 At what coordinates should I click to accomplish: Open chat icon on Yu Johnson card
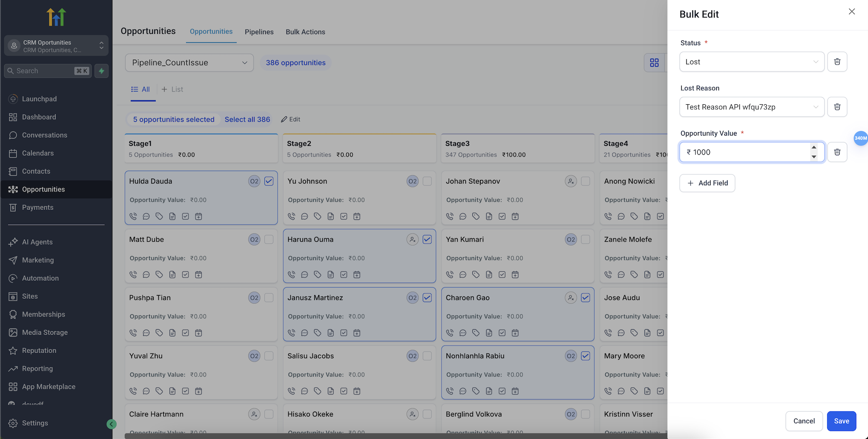pos(305,216)
